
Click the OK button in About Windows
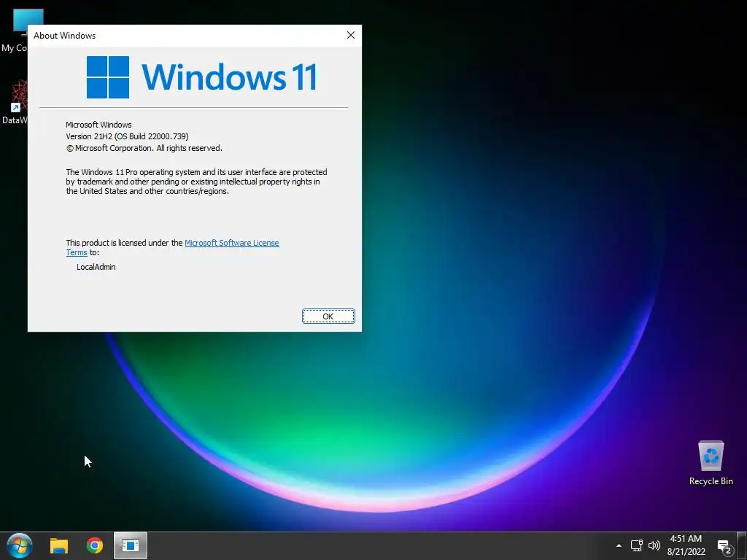tap(328, 316)
